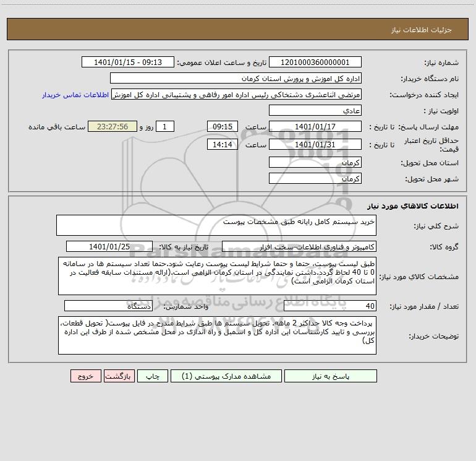
Task: Click price validity date 1401/01/31
Action: (315, 144)
